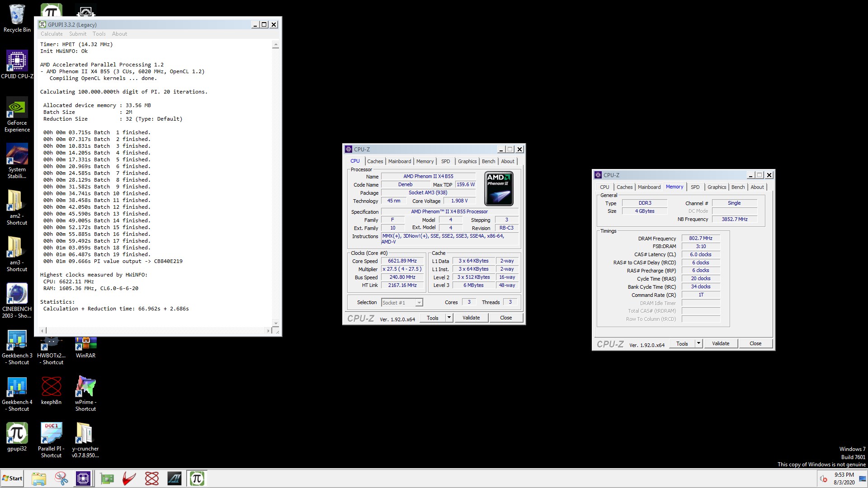Open the HWBOTx2 shortcut icon
868x488 pixels.
51,352
